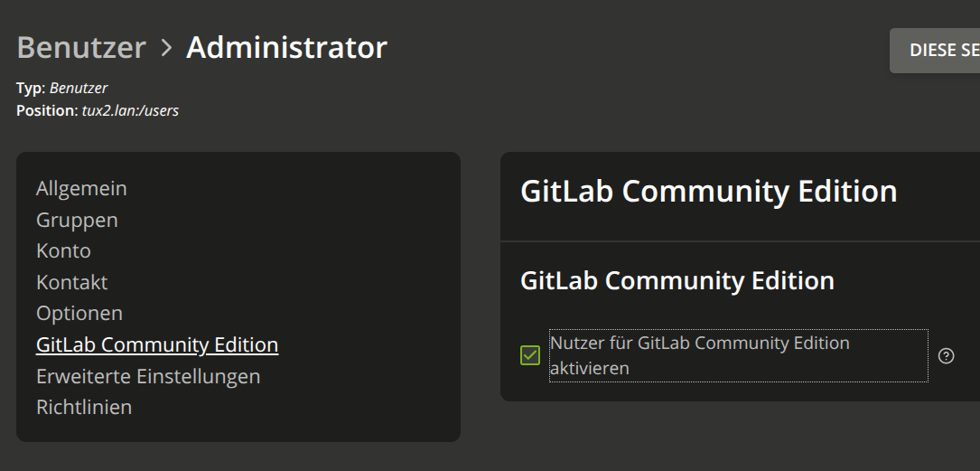Click the Typ value Benutzer
The height and width of the screenshot is (471, 980).
click(79, 88)
